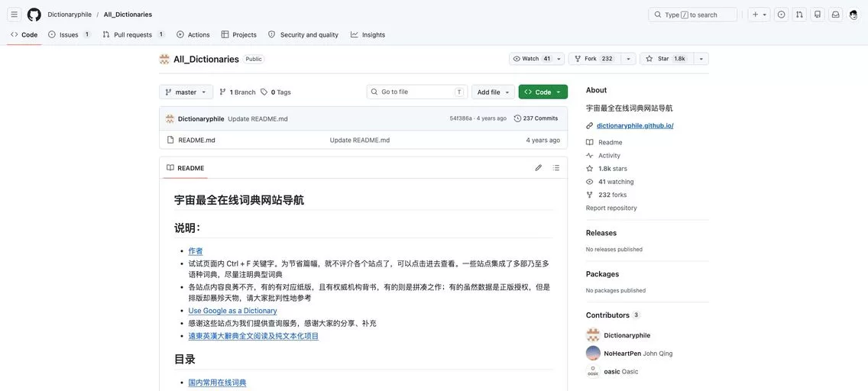Click the Watch button showing 41

(x=530, y=59)
